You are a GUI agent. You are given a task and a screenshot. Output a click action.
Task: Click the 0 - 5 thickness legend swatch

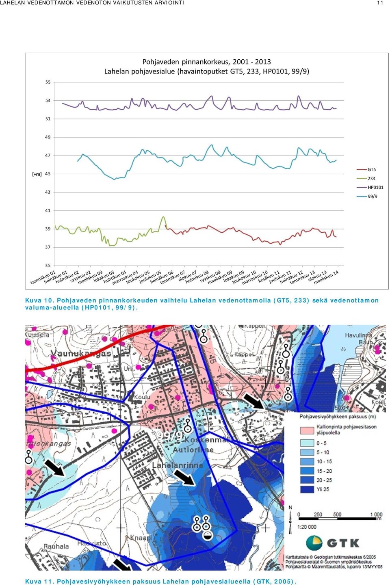tap(307, 443)
